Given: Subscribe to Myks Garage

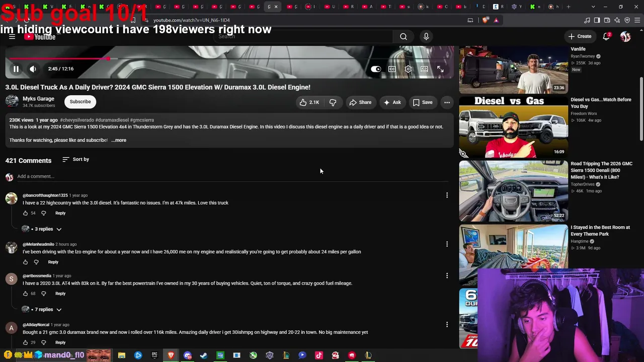Looking at the screenshot, I should coord(80,102).
